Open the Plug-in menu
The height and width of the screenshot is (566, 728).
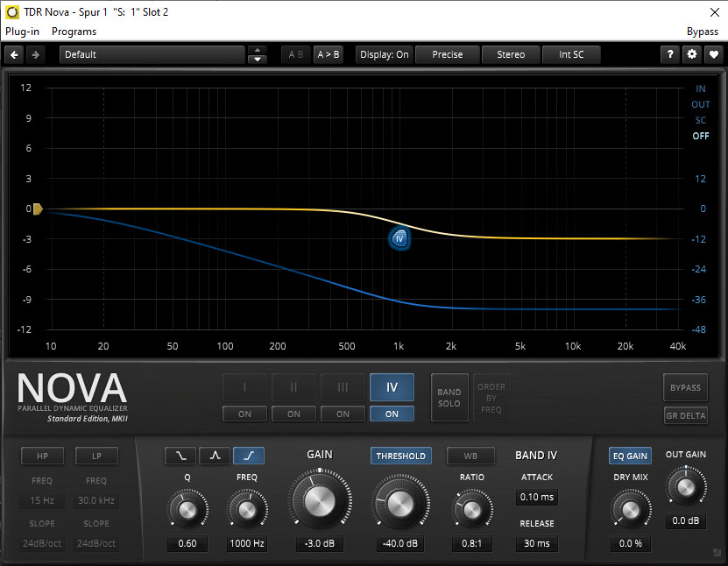point(22,32)
